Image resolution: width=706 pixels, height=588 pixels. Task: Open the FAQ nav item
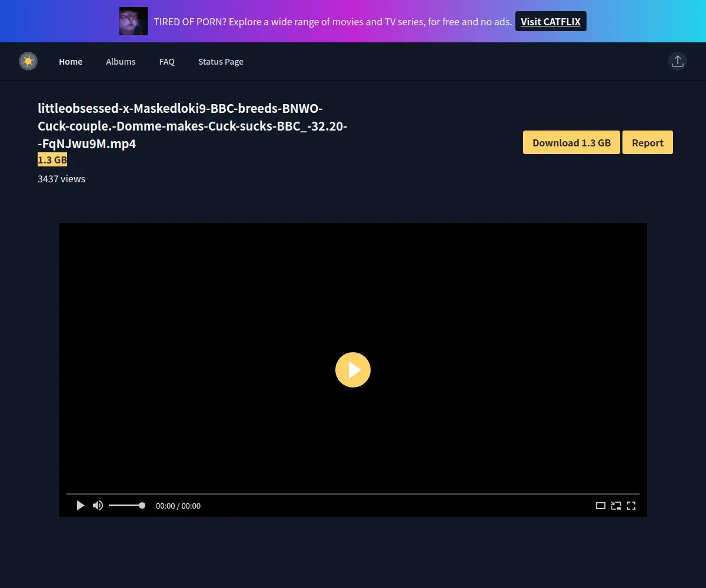[167, 62]
